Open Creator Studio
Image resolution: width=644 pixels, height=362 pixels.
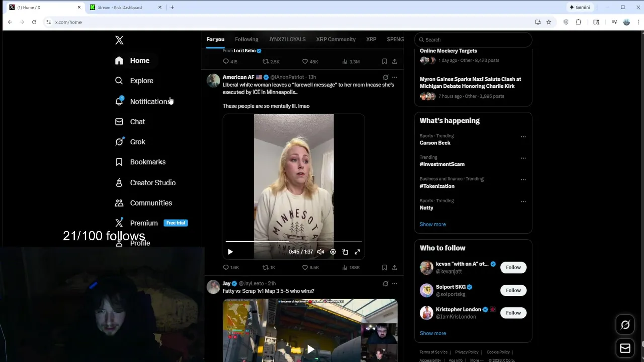(x=145, y=183)
